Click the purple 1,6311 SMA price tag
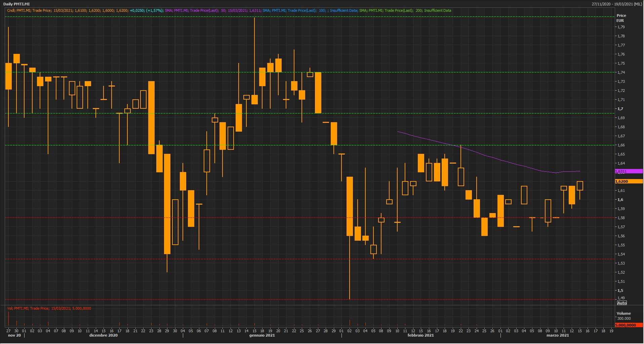Screen dimensions: 644x344 point(628,171)
